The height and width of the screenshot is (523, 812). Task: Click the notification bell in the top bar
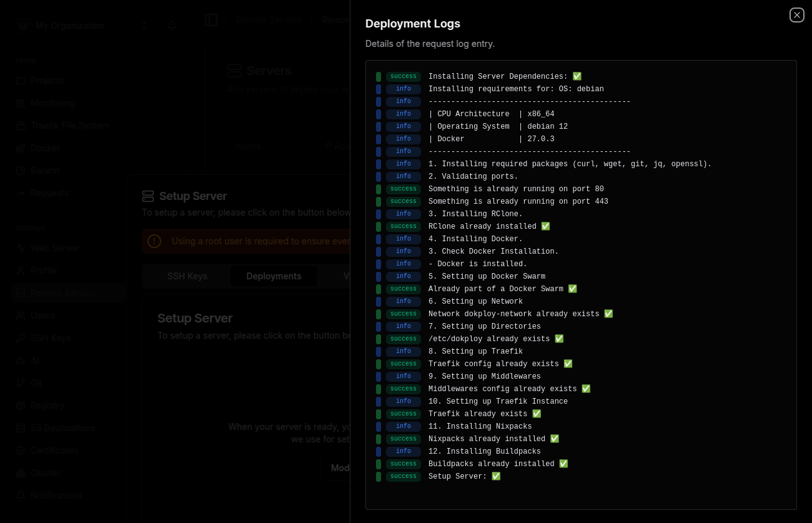coord(171,26)
